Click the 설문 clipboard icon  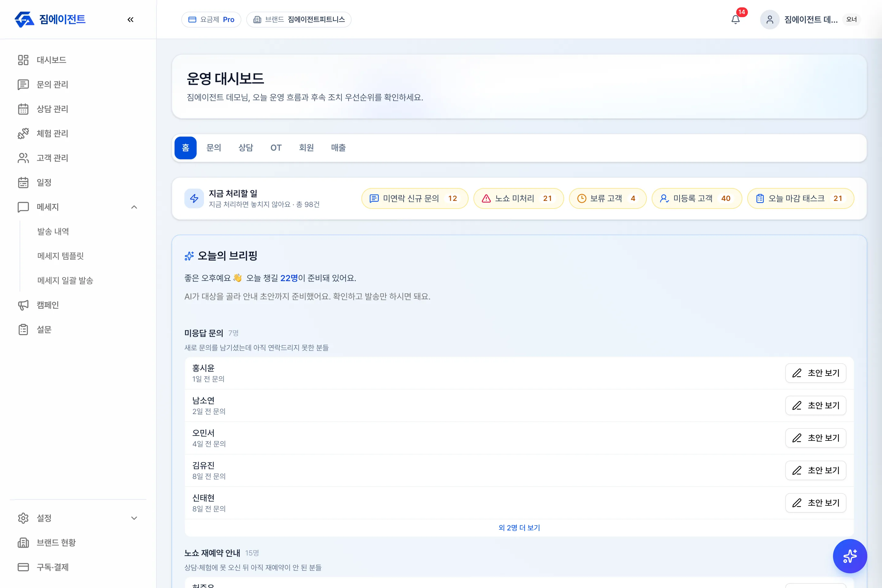coord(23,330)
